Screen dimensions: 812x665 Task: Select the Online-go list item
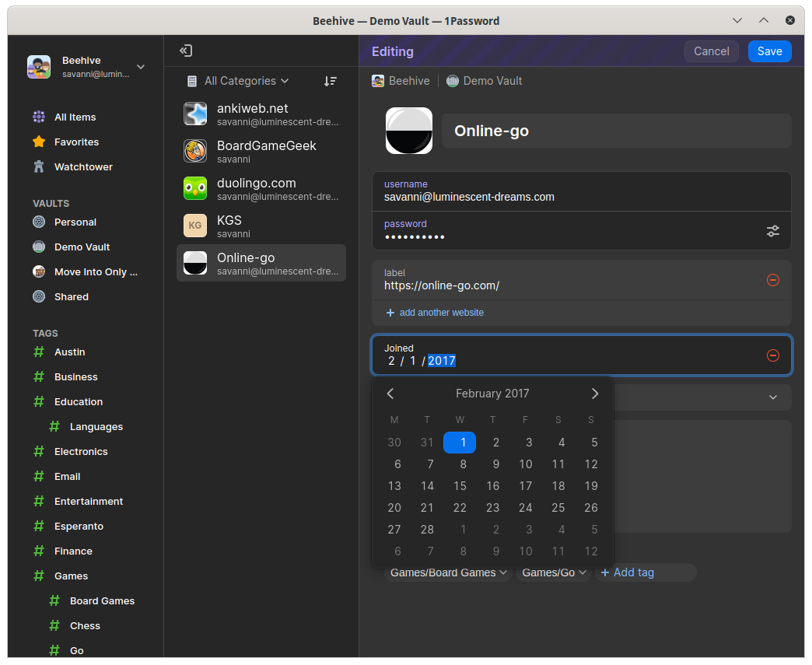point(261,263)
